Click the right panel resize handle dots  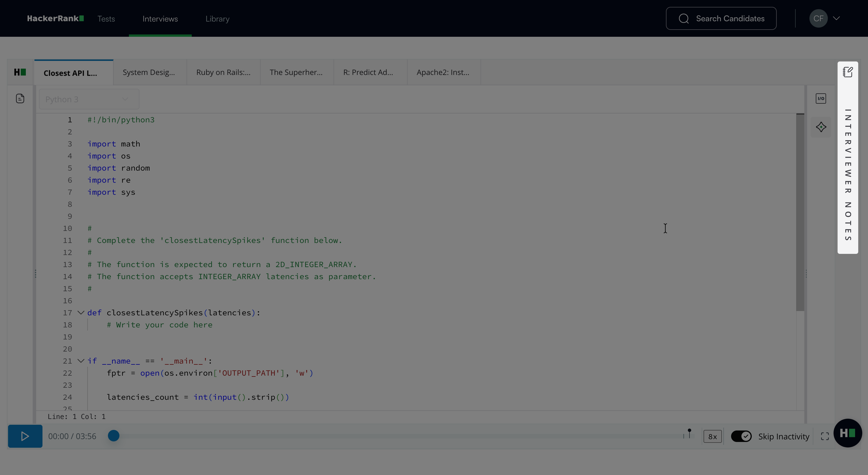[x=806, y=274]
